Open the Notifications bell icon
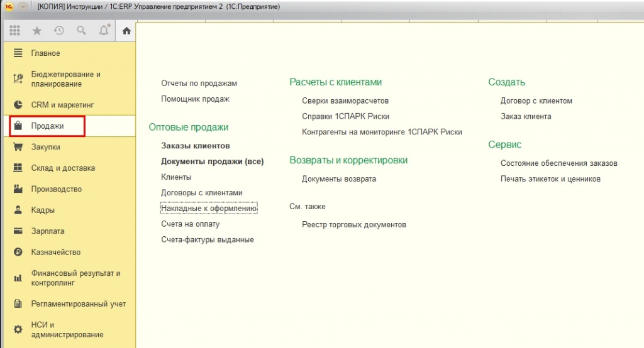The image size is (644, 348). pos(104,30)
